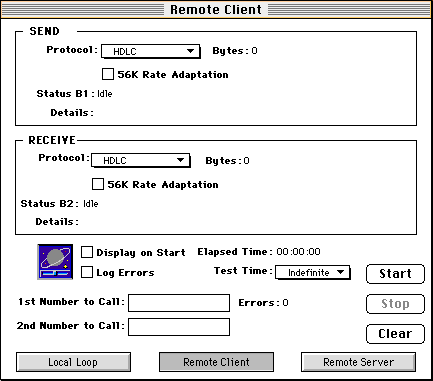The image size is (433, 381).
Task: Tick the Log Errors checkbox
Action: [x=87, y=272]
